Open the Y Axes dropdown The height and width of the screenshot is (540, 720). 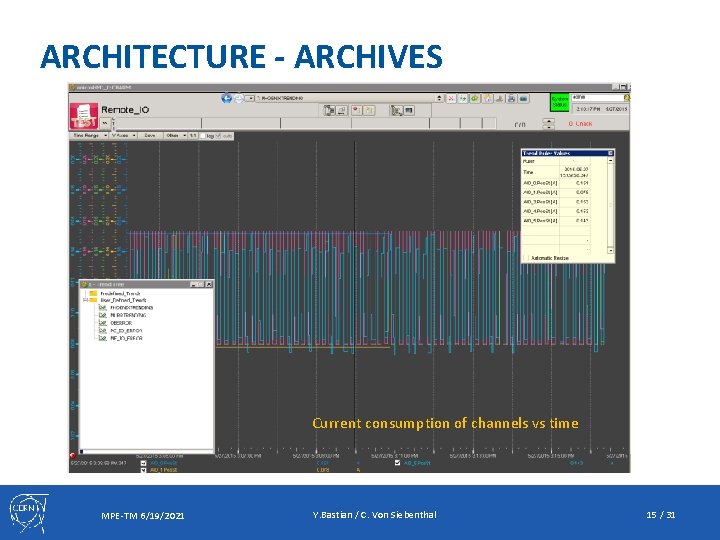pyautogui.click(x=123, y=136)
